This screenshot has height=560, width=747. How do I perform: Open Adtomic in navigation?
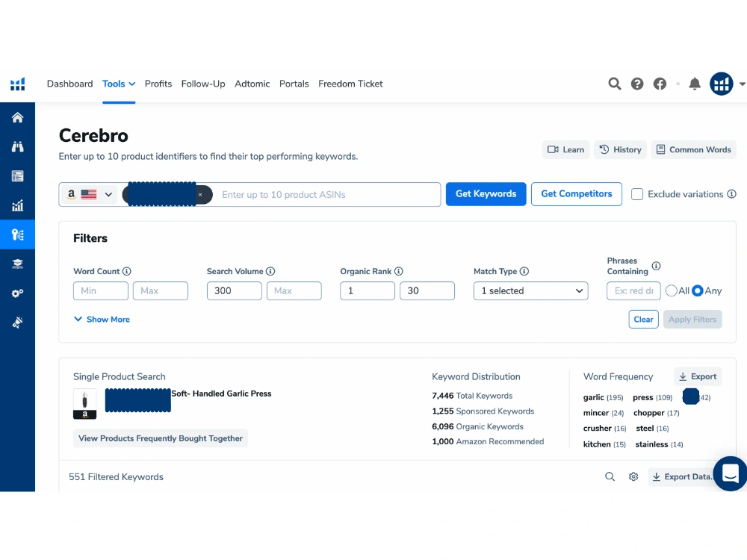252,84
